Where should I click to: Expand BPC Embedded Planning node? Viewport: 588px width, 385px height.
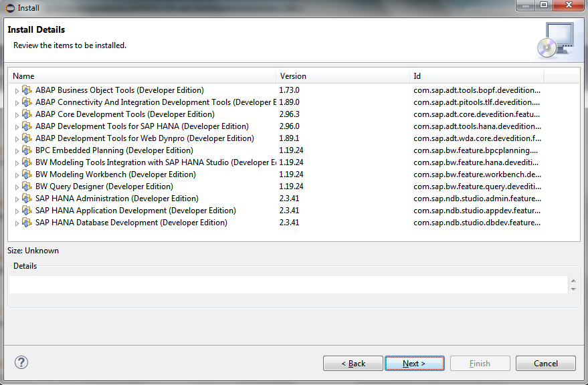pyautogui.click(x=17, y=151)
